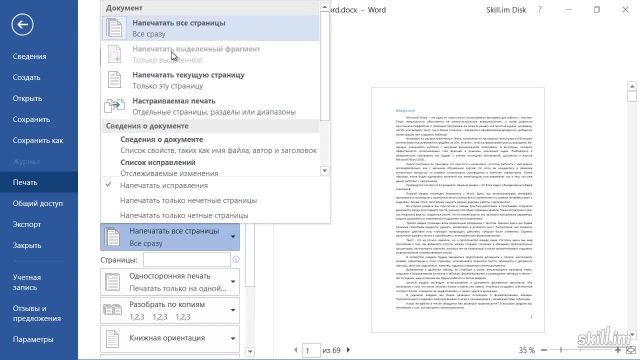Click into the Страницы input field
Image resolution: width=640 pixels, height=360 pixels.
[x=187, y=260]
